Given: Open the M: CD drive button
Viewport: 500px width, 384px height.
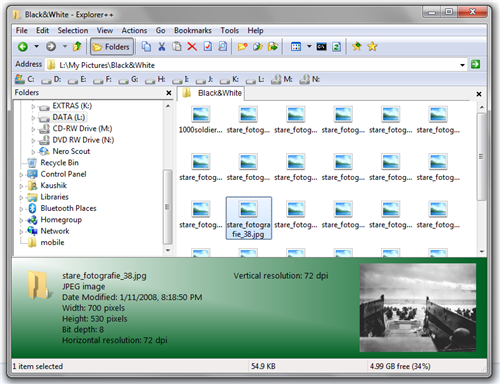Looking at the screenshot, I should tap(282, 79).
